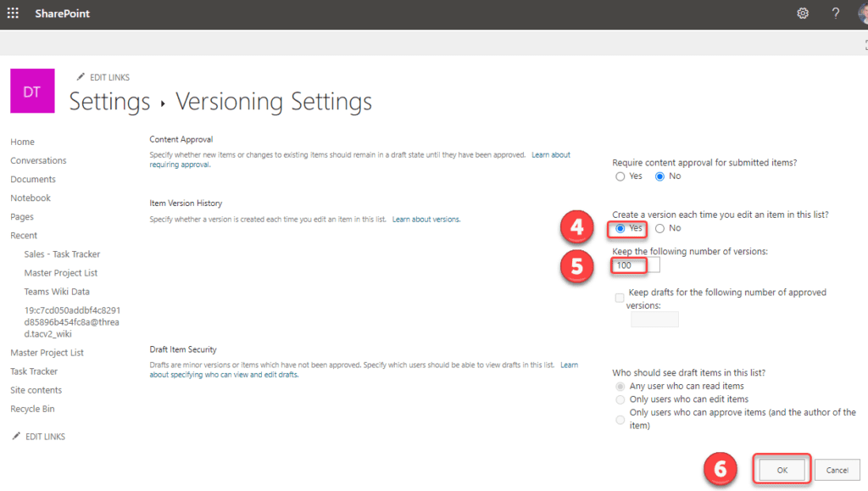
Task: Open Recycle Bin in left navigation
Action: click(x=32, y=409)
